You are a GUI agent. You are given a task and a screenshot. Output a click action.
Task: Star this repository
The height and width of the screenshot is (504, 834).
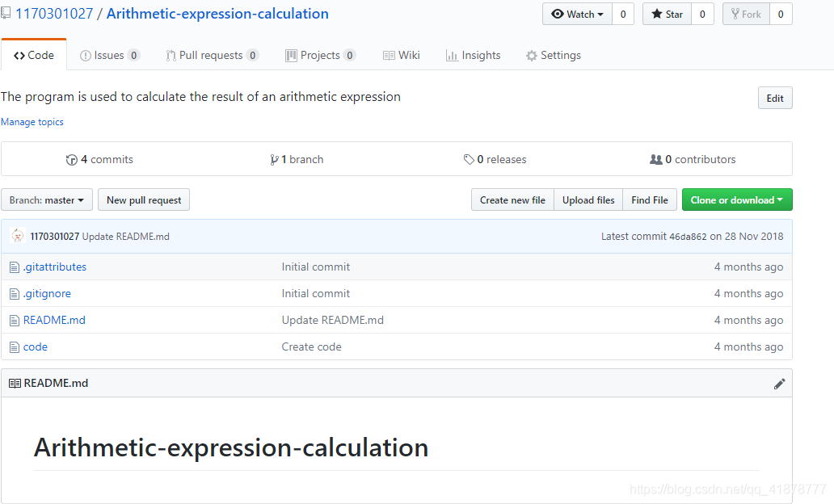[x=667, y=15]
